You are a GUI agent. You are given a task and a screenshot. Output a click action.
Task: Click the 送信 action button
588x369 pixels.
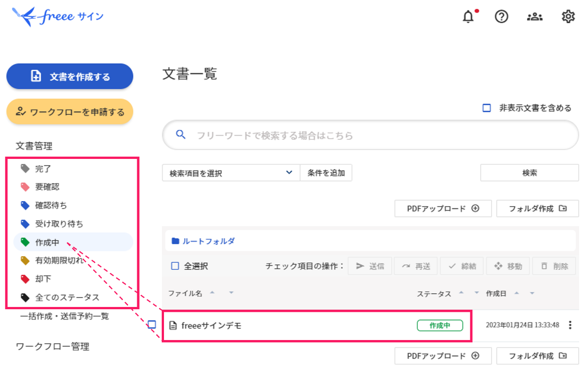(x=370, y=266)
